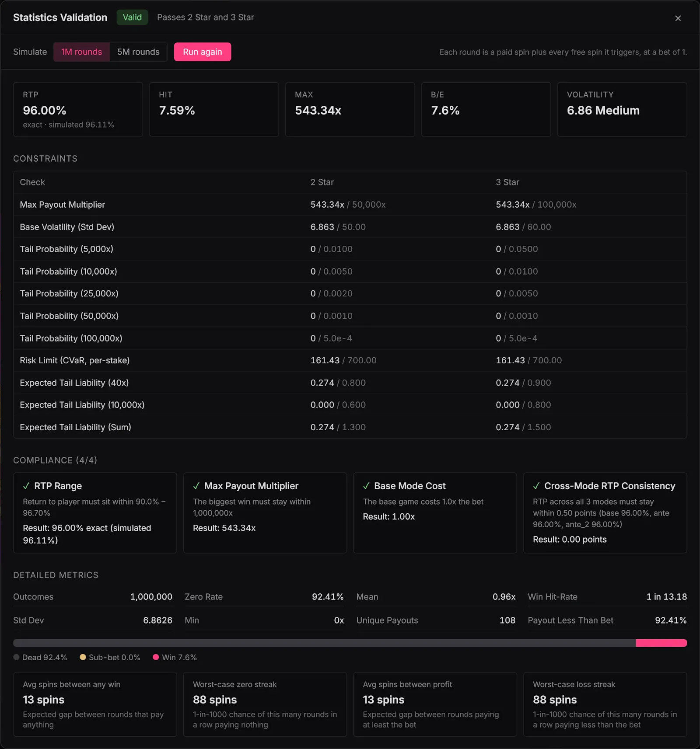Select the Base Volatility (Std Dev) row
Screen dimensions: 700x749
point(350,227)
